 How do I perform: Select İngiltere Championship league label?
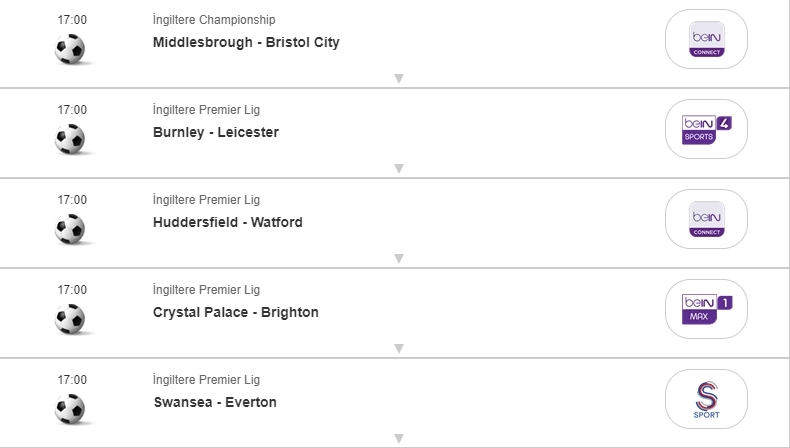214,20
